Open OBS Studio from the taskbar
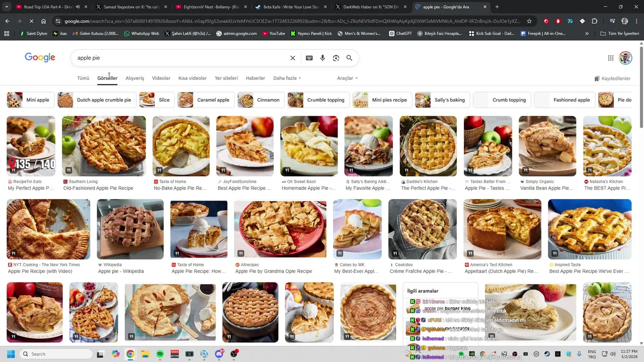 [x=234, y=354]
